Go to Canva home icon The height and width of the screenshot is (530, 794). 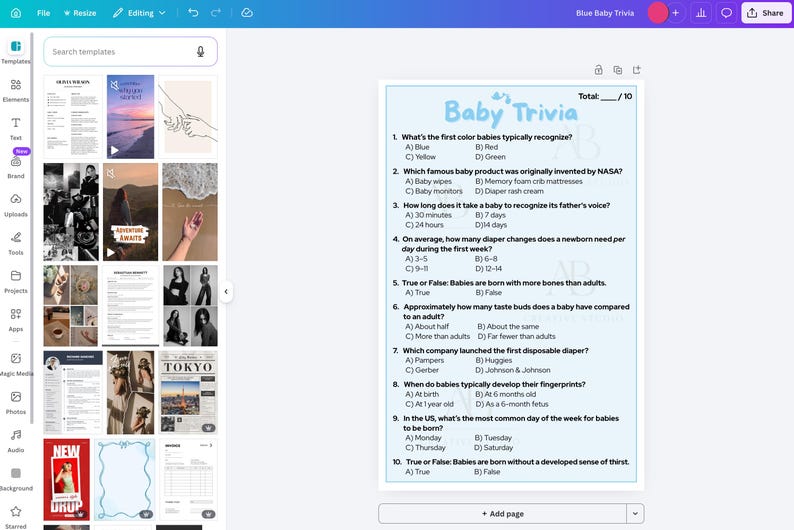click(x=16, y=13)
